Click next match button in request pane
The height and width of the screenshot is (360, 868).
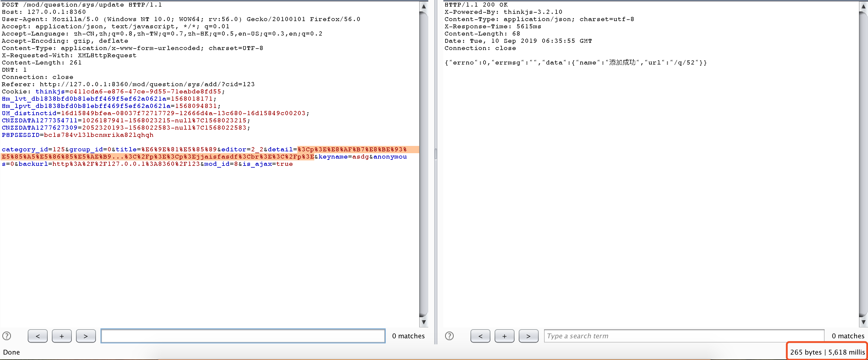86,336
